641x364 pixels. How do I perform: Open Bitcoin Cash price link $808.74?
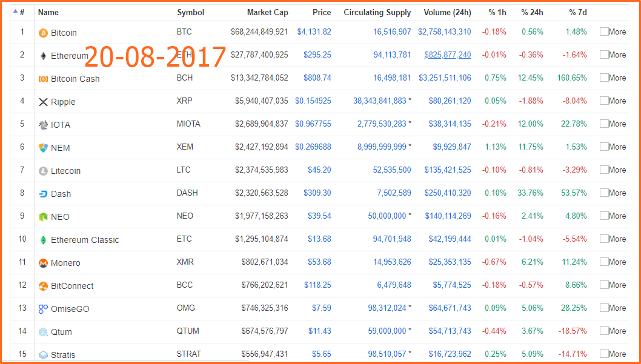click(317, 78)
